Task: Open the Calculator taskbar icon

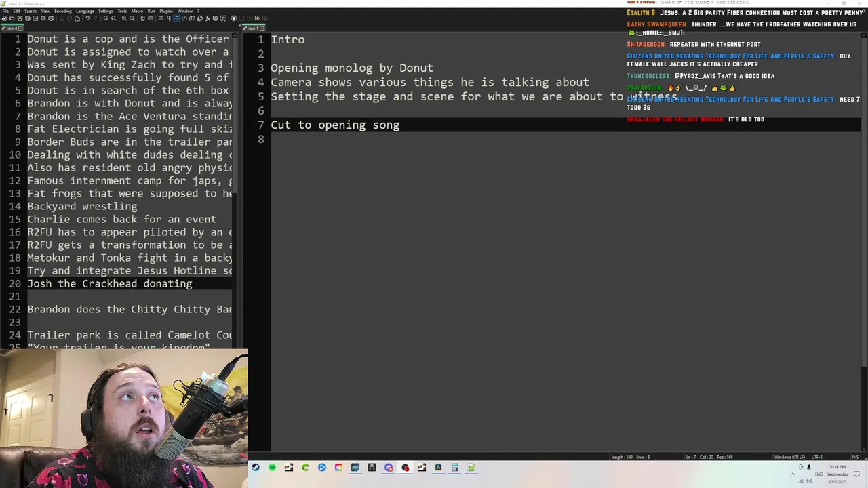Action: [x=454, y=468]
